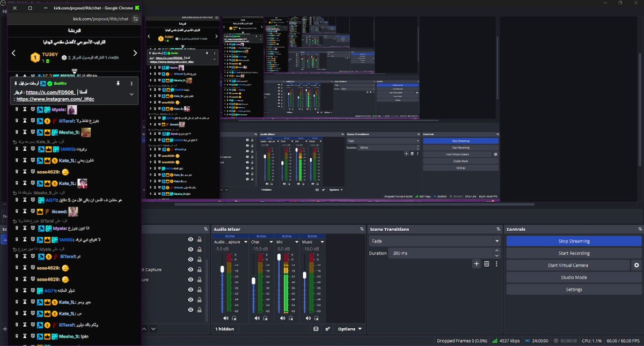644x346 pixels.
Task: Click Start Virtual Camera button
Action: click(568, 266)
